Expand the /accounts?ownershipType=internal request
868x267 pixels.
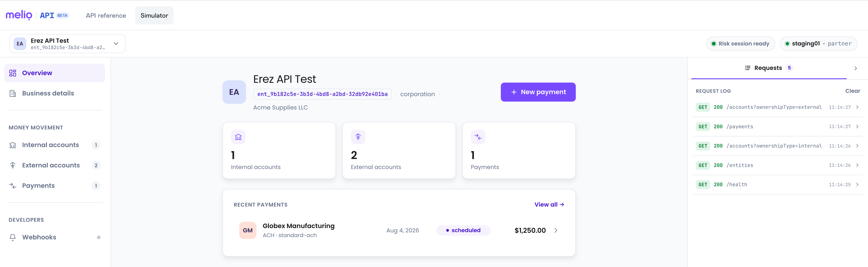click(x=778, y=146)
